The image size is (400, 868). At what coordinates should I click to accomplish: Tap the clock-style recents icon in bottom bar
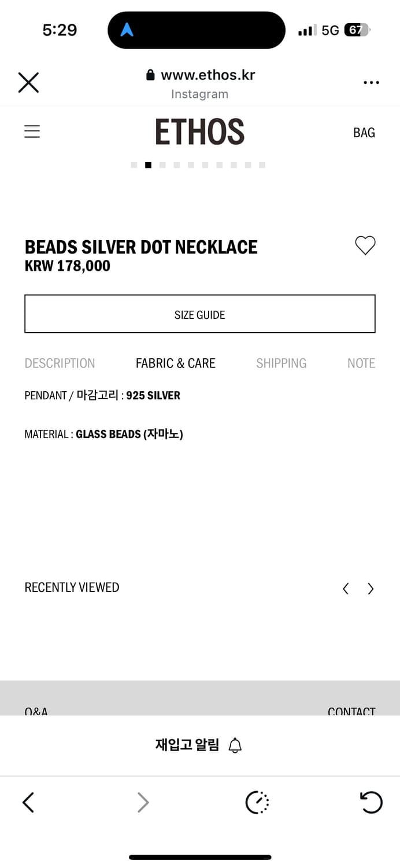point(257,803)
